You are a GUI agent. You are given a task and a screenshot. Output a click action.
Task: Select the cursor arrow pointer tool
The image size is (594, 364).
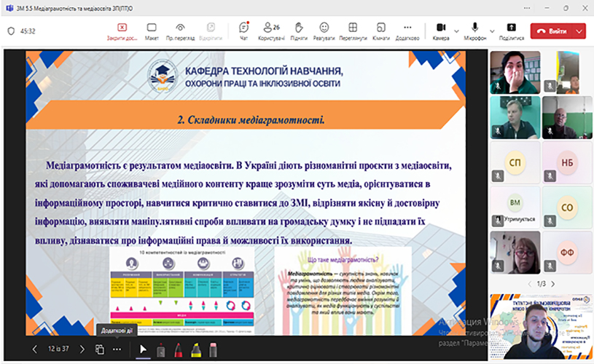(143, 349)
